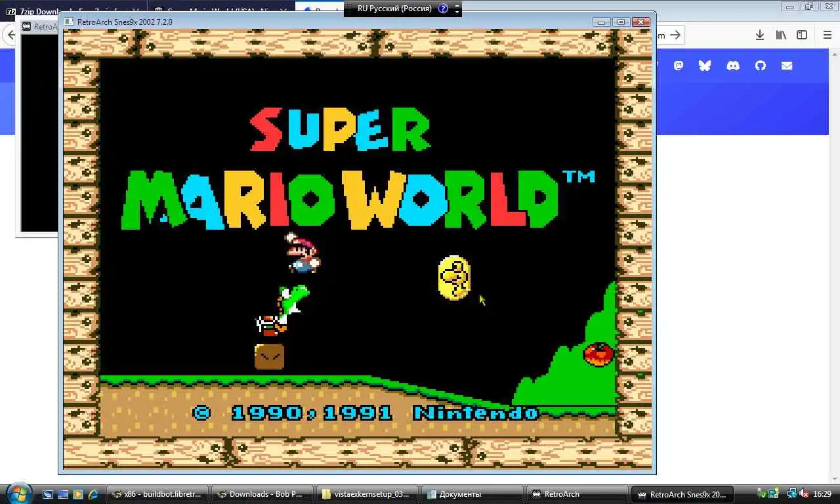This screenshot has width=840, height=504.
Task: Restore down the Firefox browser window
Action: tap(808, 7)
